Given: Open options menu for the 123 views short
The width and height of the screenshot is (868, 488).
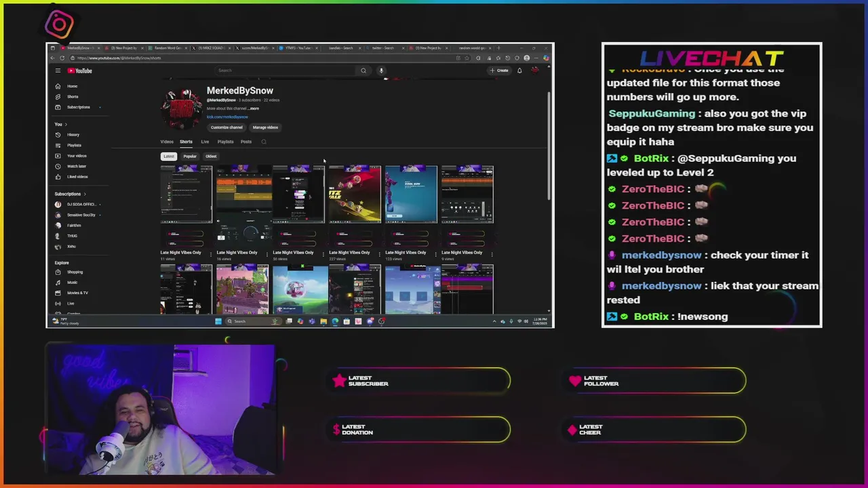Looking at the screenshot, I should pyautogui.click(x=435, y=253).
